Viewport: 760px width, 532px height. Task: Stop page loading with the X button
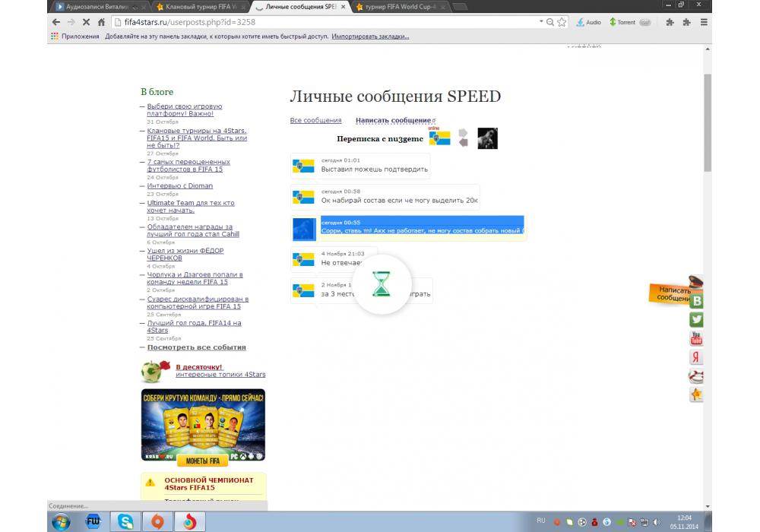coord(84,22)
